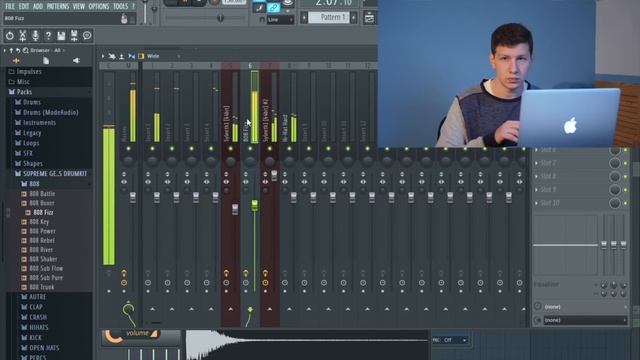
Task: Toggle mute LED on Insert 1 track
Action: [x=152, y=149]
